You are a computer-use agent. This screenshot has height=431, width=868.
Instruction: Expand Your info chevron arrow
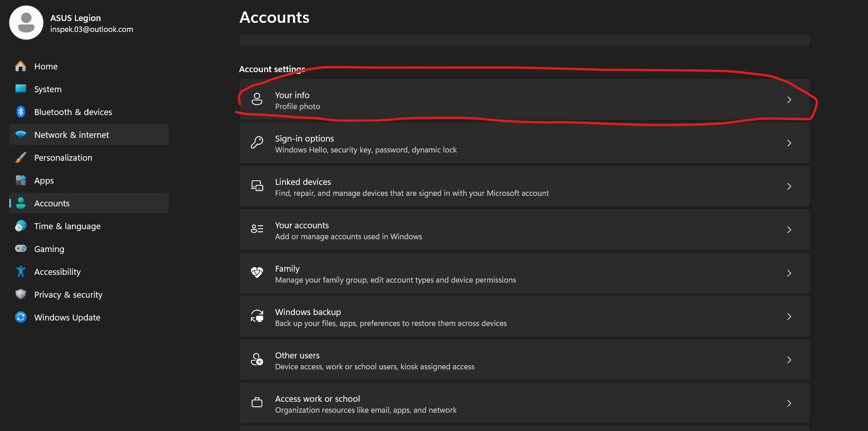(x=789, y=100)
